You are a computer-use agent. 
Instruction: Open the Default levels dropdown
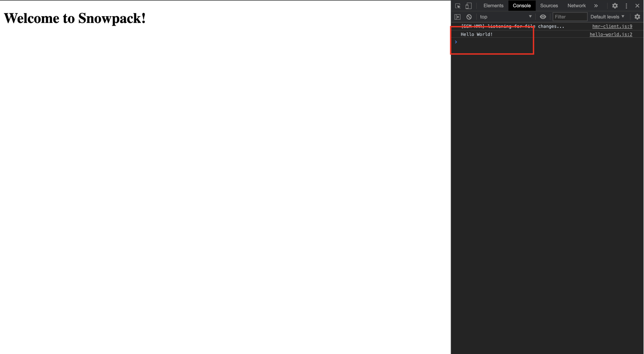click(607, 17)
